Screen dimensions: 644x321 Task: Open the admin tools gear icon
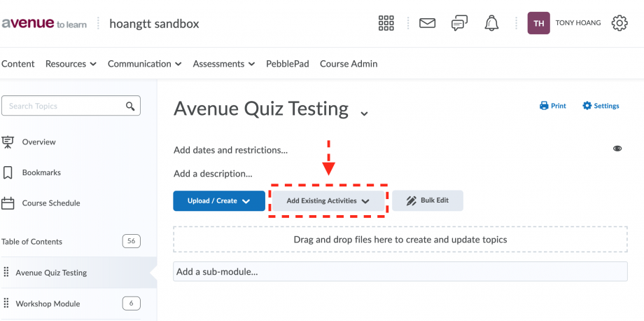[619, 23]
